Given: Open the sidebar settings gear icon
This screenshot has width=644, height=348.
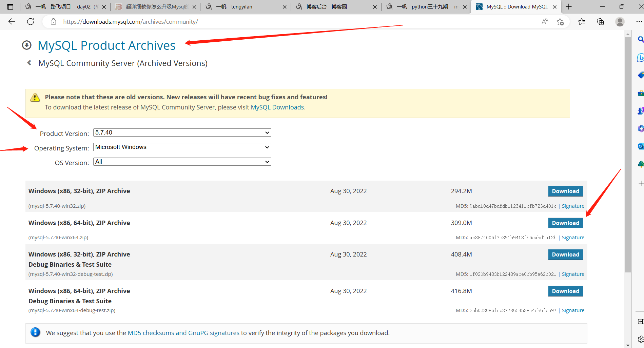Looking at the screenshot, I should tap(641, 339).
